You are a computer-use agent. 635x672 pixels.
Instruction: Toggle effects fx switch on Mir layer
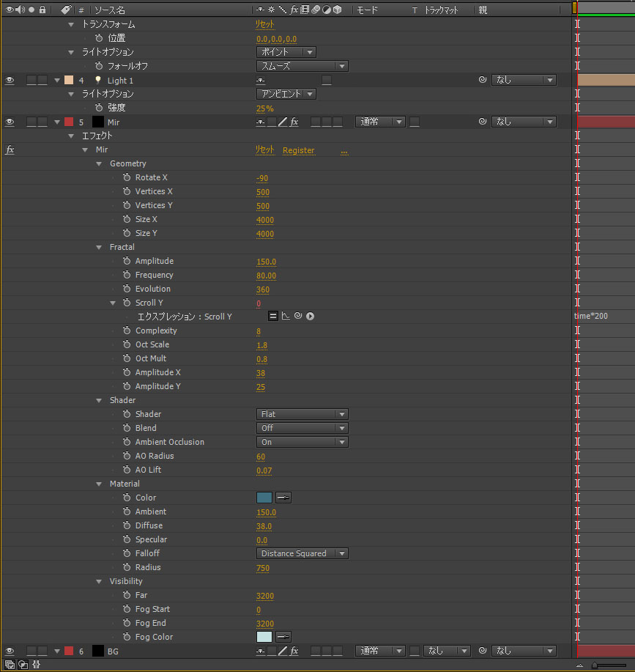(294, 122)
